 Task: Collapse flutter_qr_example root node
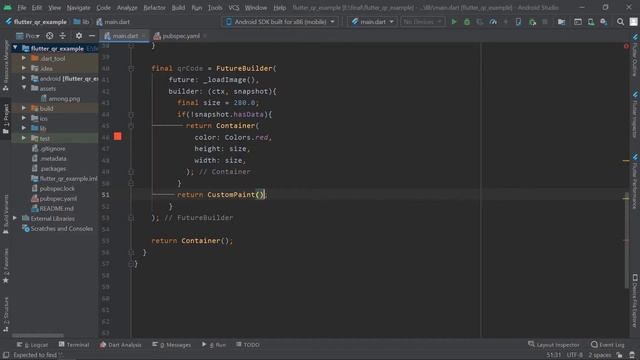15,48
